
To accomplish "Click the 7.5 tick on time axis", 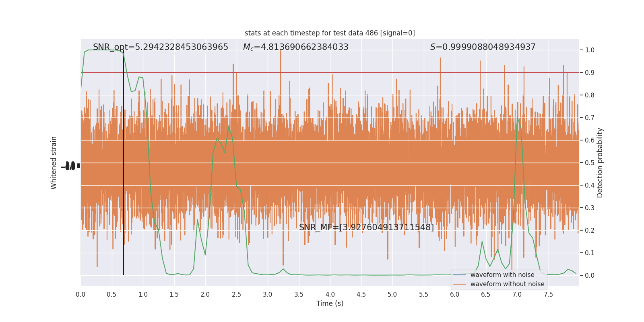I will point(548,295).
